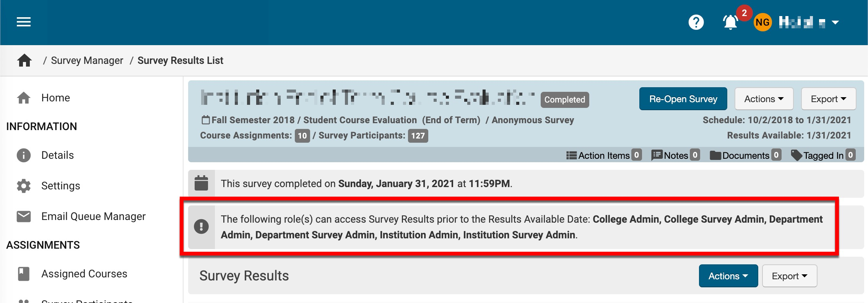Expand the header Export dropdown
The image size is (868, 303).
pos(828,99)
